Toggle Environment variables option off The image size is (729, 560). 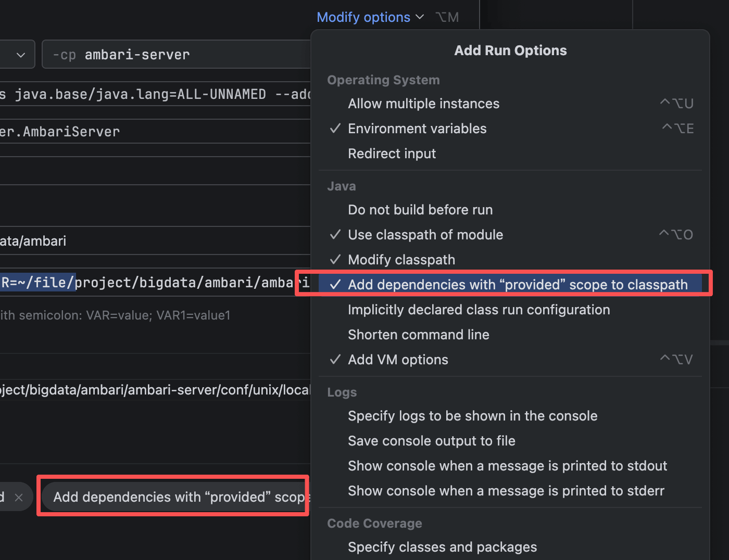tap(417, 129)
